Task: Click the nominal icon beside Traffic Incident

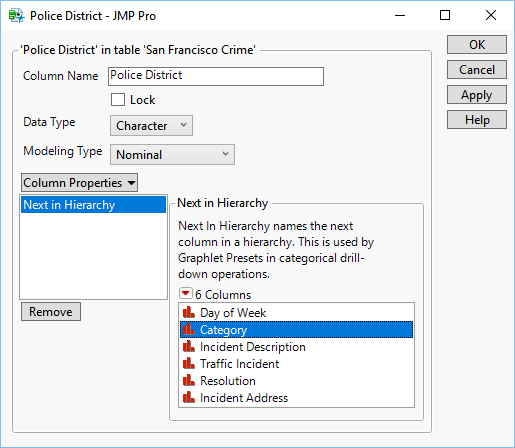Action: click(x=189, y=363)
